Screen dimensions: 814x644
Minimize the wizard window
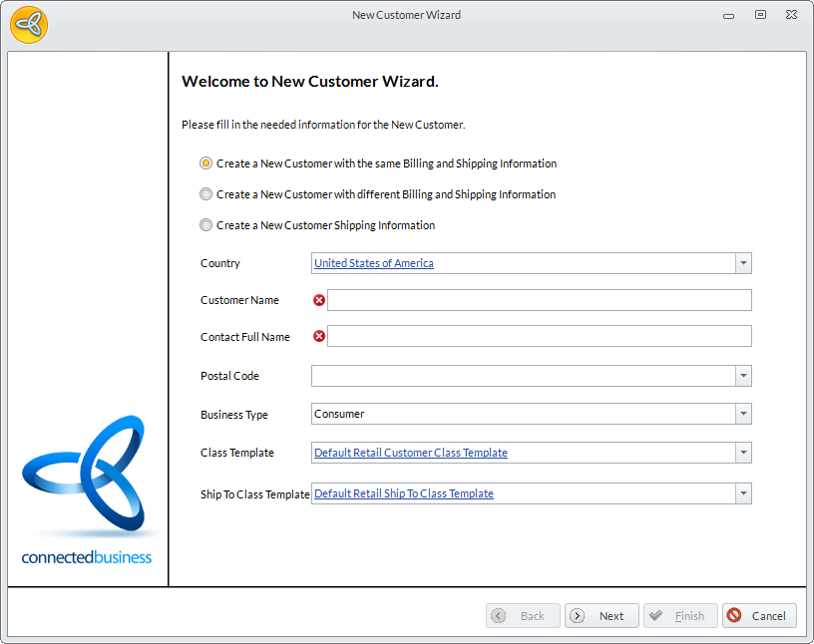click(728, 15)
